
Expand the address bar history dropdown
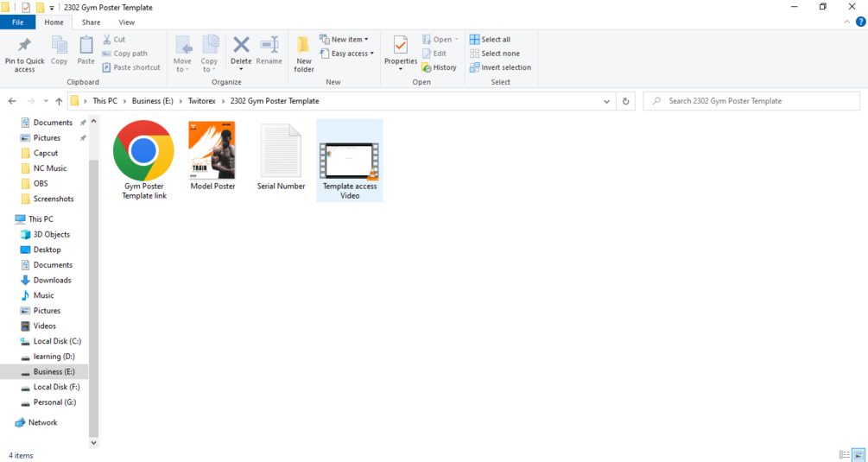tap(606, 101)
